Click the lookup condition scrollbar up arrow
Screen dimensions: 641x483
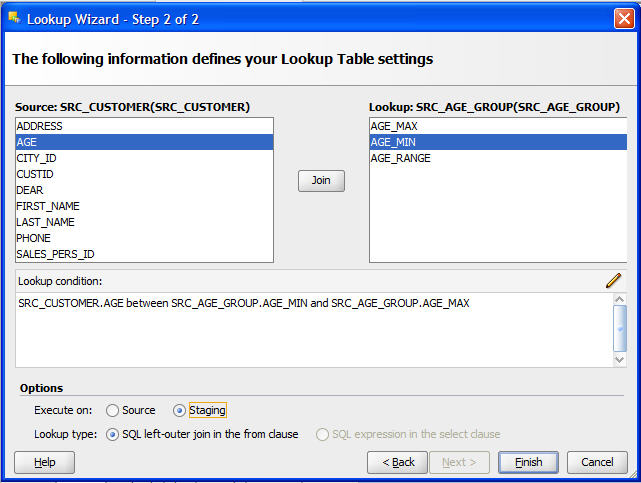[620, 300]
